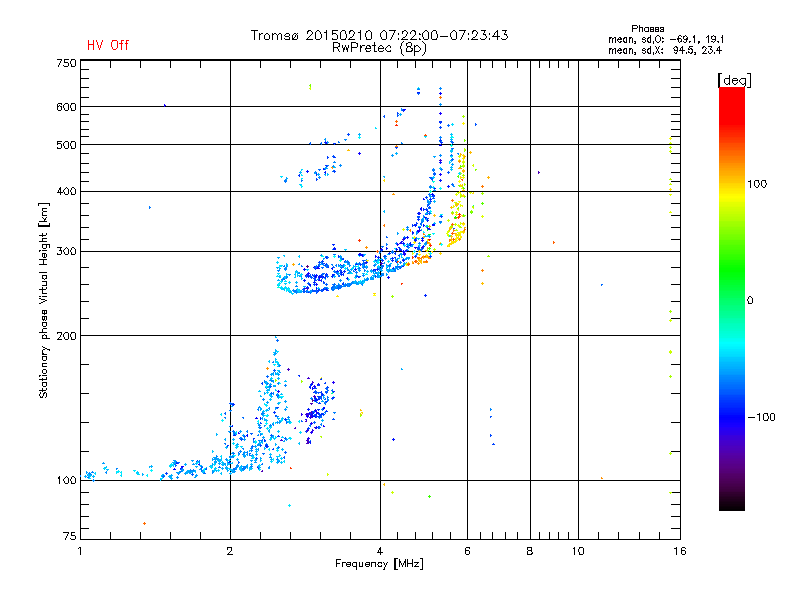Click the plot title 'Tromsø 20150210 07:22:00-07:23:43'
Image resolution: width=800 pixels, height=600 pixels.
(380, 35)
